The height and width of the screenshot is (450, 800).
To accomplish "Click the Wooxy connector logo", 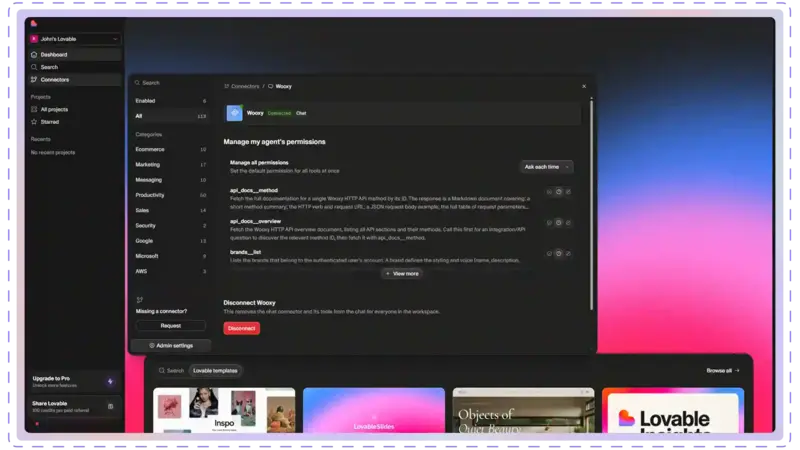I will (x=234, y=113).
